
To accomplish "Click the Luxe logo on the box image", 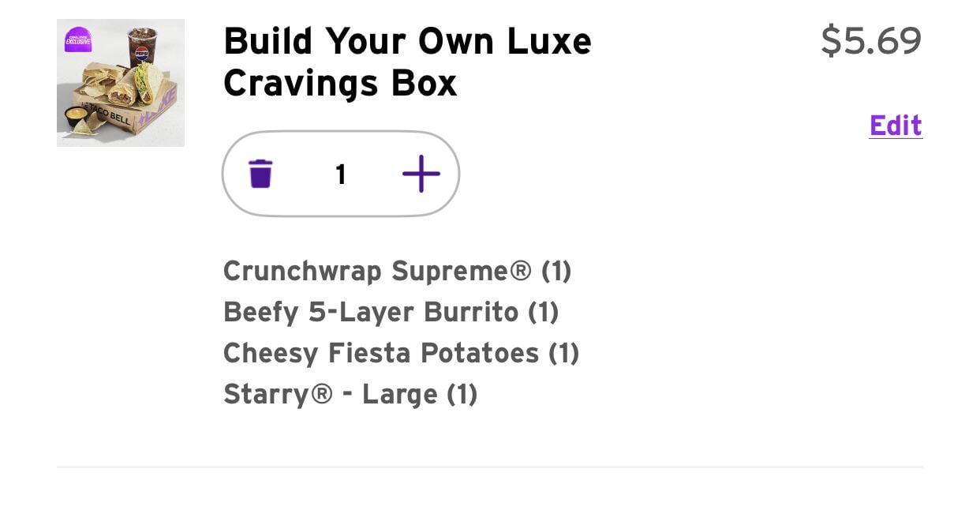I will pos(165,105).
